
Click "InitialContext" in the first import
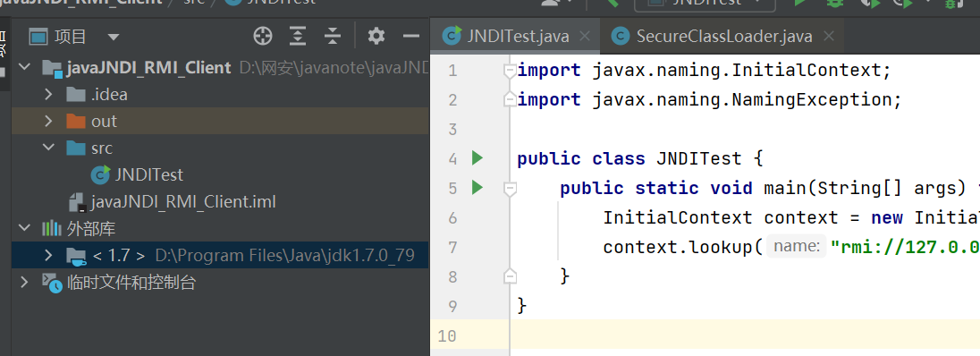806,71
